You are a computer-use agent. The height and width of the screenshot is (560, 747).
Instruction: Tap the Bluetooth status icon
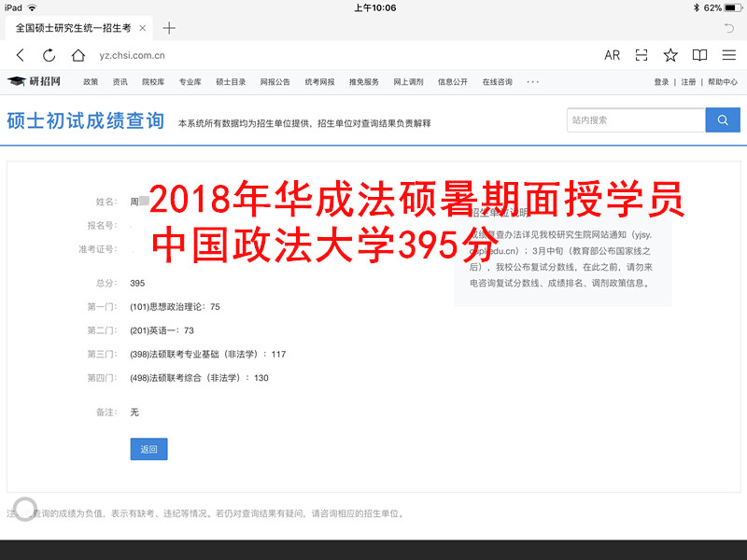[x=696, y=7]
